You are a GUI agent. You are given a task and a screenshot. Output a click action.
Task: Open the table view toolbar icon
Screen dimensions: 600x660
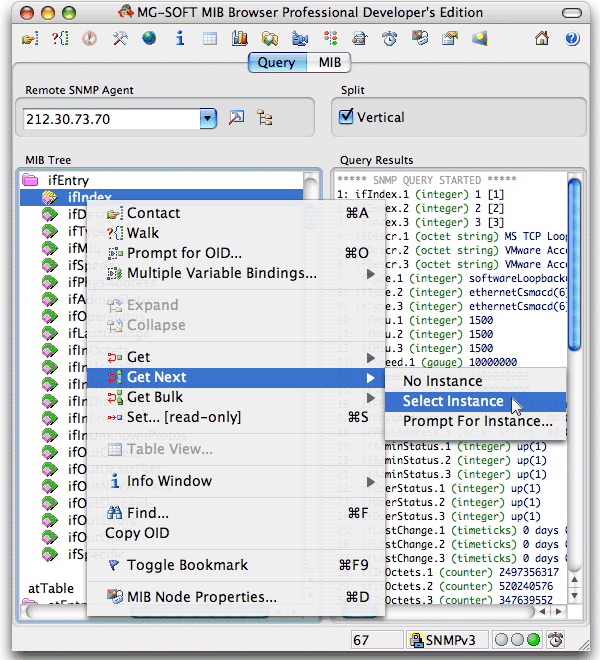(210, 39)
